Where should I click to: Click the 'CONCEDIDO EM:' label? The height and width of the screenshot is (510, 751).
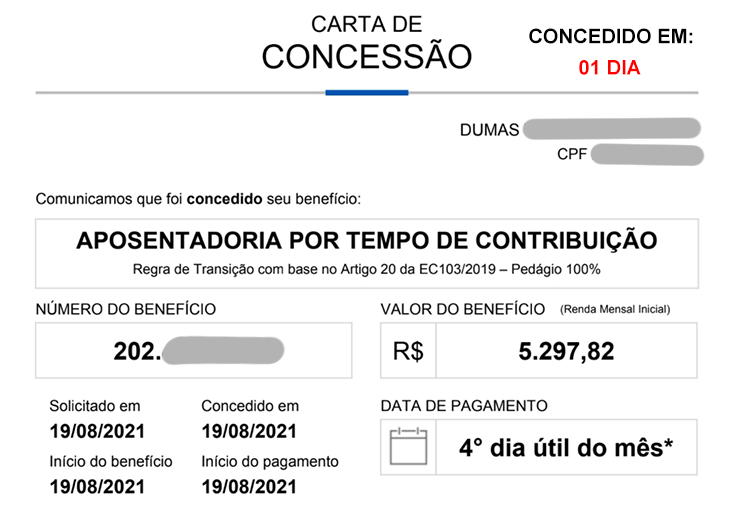[x=610, y=37]
